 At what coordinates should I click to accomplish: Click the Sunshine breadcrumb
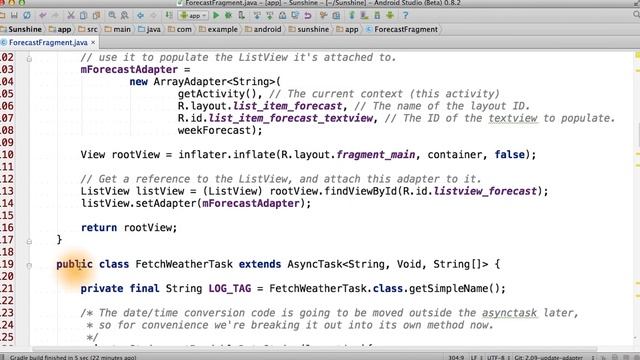21,29
